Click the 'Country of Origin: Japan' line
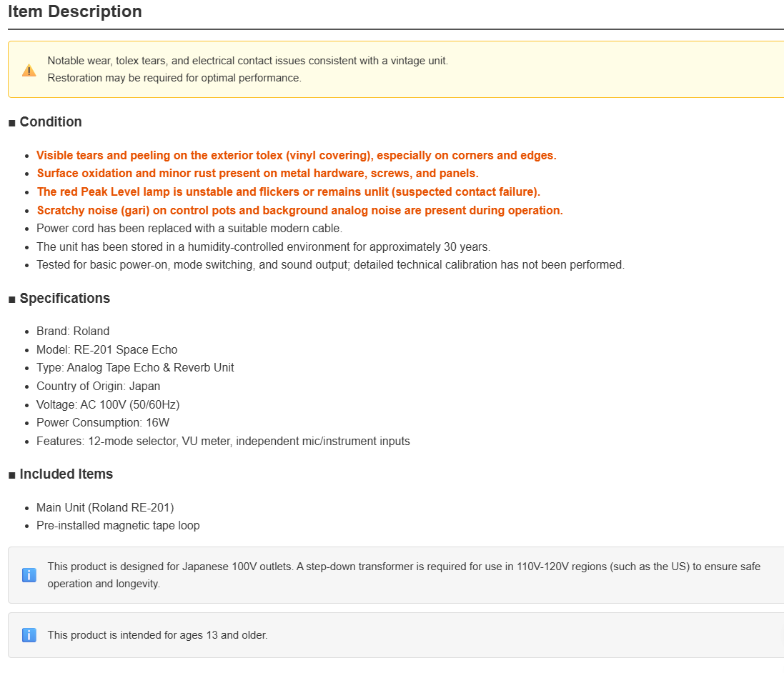784x673 pixels. pos(99,387)
